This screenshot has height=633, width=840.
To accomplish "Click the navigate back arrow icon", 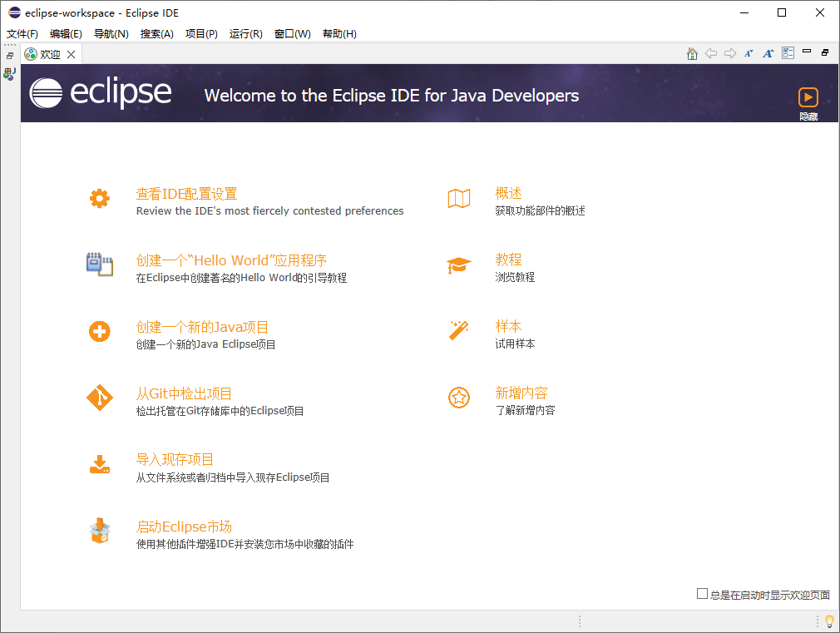I will click(x=711, y=53).
